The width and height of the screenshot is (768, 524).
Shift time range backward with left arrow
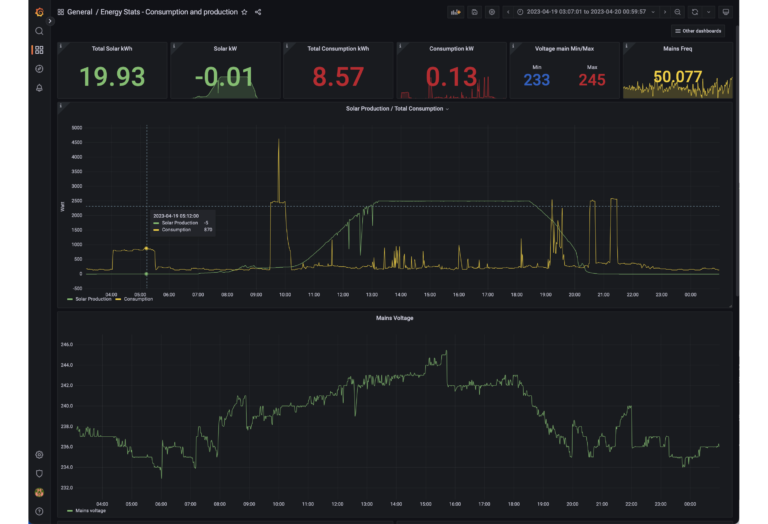(x=507, y=12)
